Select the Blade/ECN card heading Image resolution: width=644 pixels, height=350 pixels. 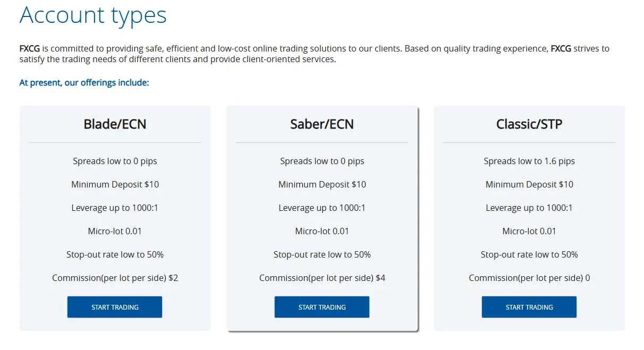coord(115,124)
